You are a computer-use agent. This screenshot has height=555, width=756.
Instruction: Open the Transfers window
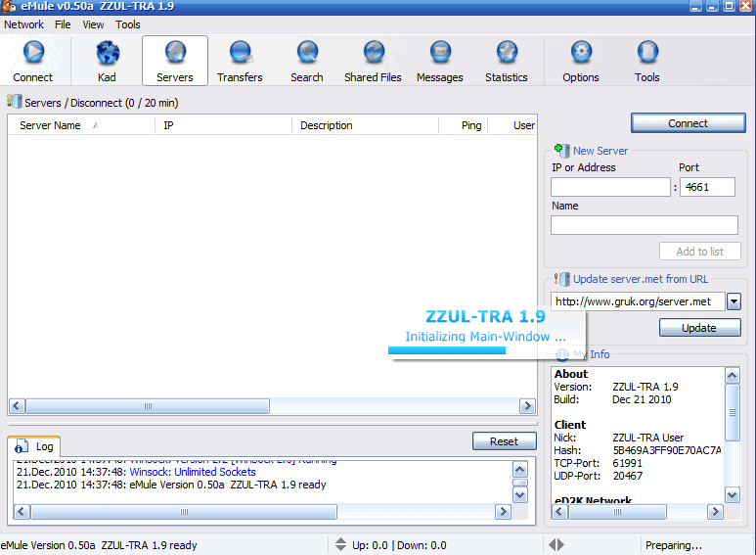click(241, 62)
